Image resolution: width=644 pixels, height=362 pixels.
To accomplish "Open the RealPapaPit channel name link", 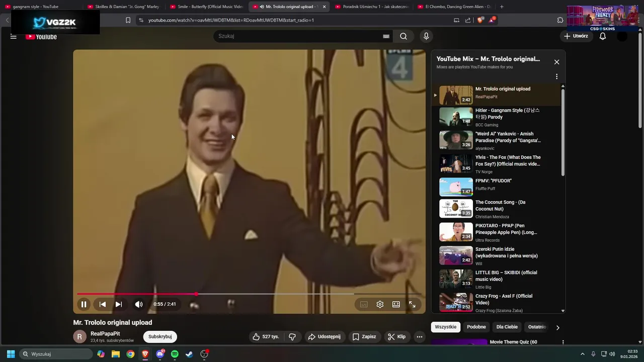I will pyautogui.click(x=105, y=334).
